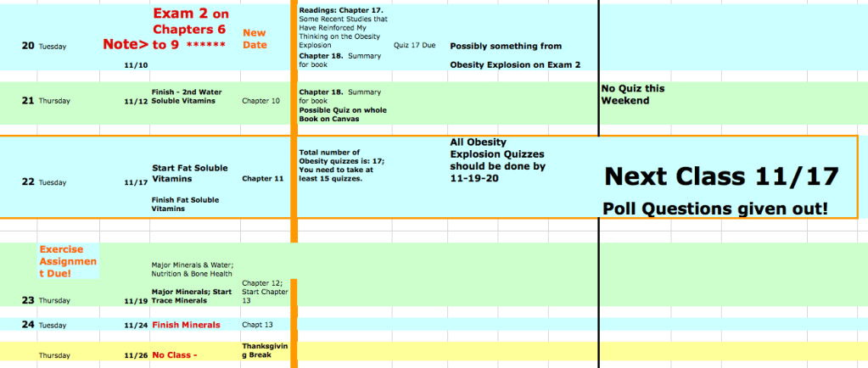
Task: Click "Possible Quiz on whole Book on Canvas"
Action: click(x=337, y=114)
